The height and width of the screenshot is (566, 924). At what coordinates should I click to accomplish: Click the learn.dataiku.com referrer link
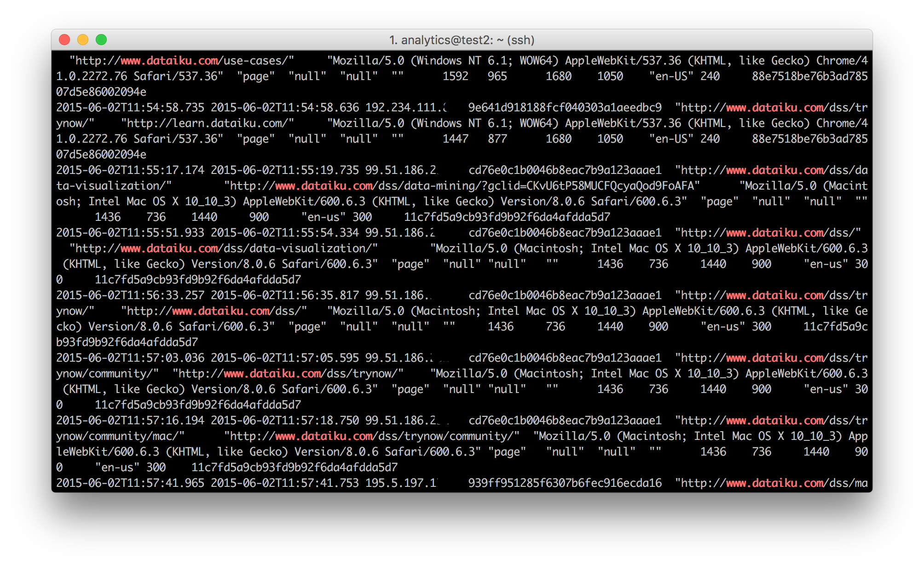click(207, 123)
